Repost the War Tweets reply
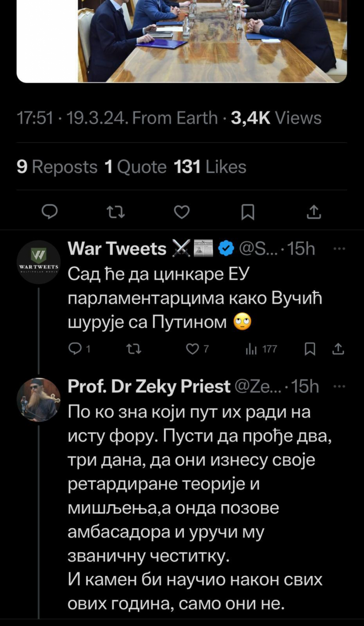Screen dimensions: 364x626 pyautogui.click(x=134, y=349)
